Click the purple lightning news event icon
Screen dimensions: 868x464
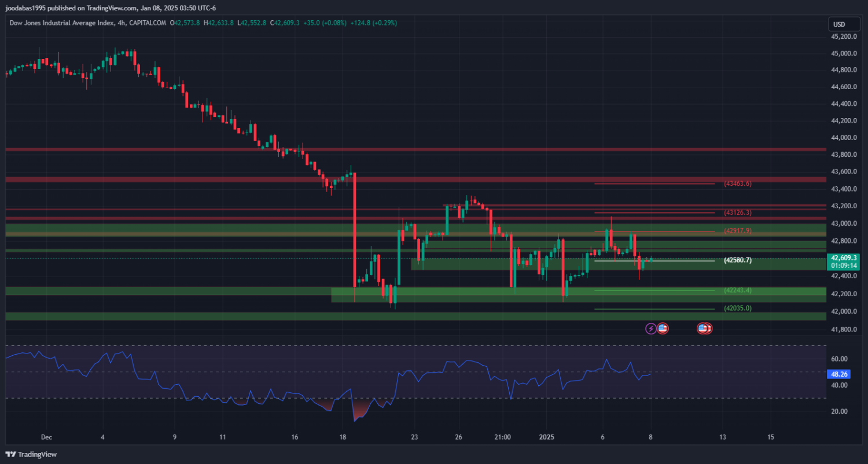pyautogui.click(x=651, y=329)
